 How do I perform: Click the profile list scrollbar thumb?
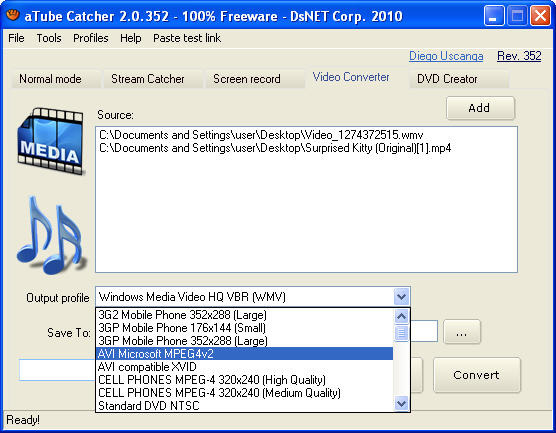(x=401, y=333)
